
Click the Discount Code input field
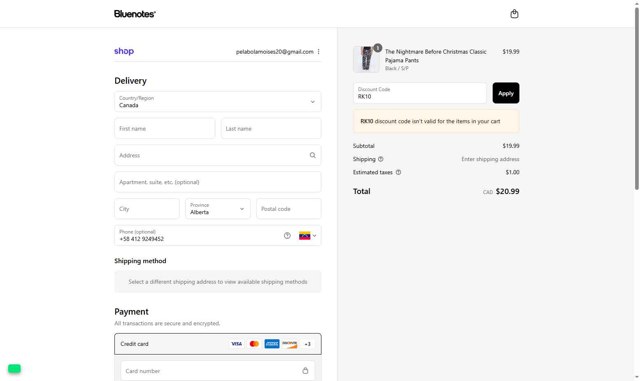coord(420,93)
